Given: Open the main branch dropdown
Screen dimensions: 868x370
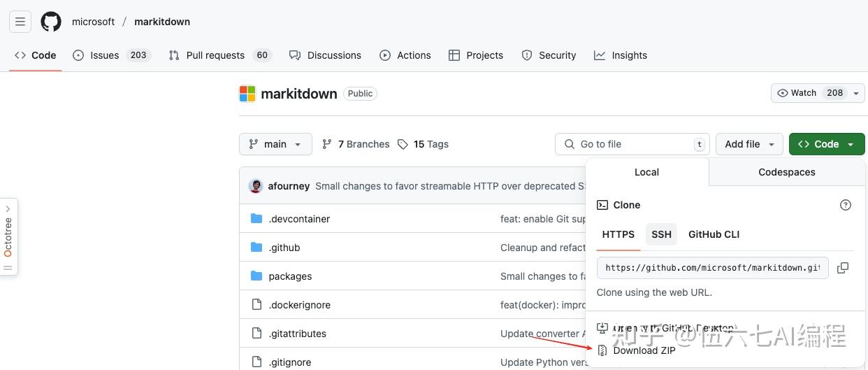Looking at the screenshot, I should click(275, 144).
